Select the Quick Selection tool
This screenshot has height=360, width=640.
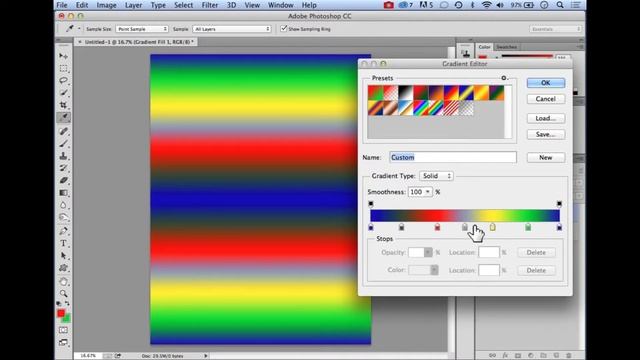[x=63, y=93]
